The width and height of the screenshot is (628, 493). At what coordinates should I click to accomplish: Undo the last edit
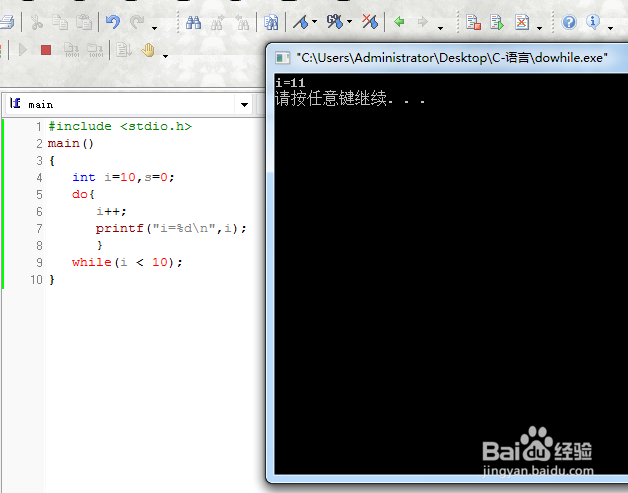(x=113, y=22)
